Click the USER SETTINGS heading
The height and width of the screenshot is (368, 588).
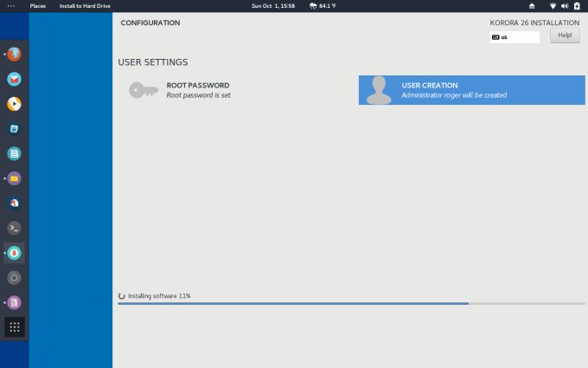click(x=153, y=62)
